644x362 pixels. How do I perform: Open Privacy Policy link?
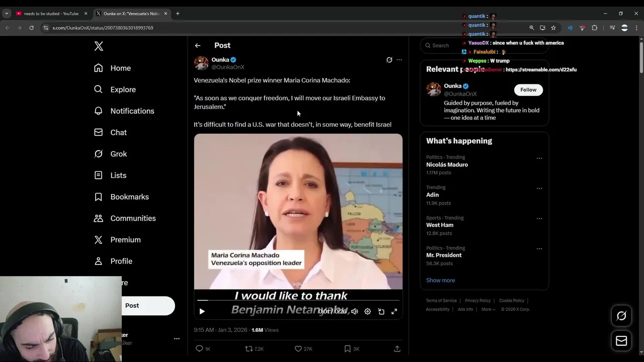click(478, 301)
